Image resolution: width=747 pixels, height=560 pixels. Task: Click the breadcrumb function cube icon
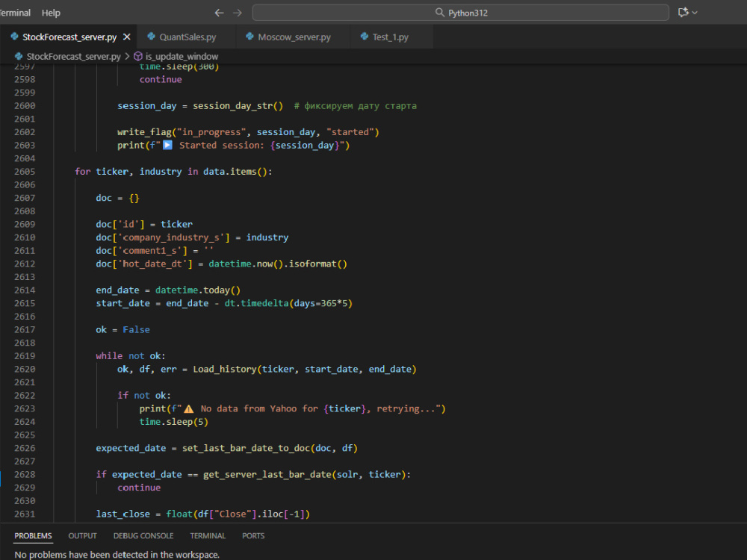[x=138, y=56]
